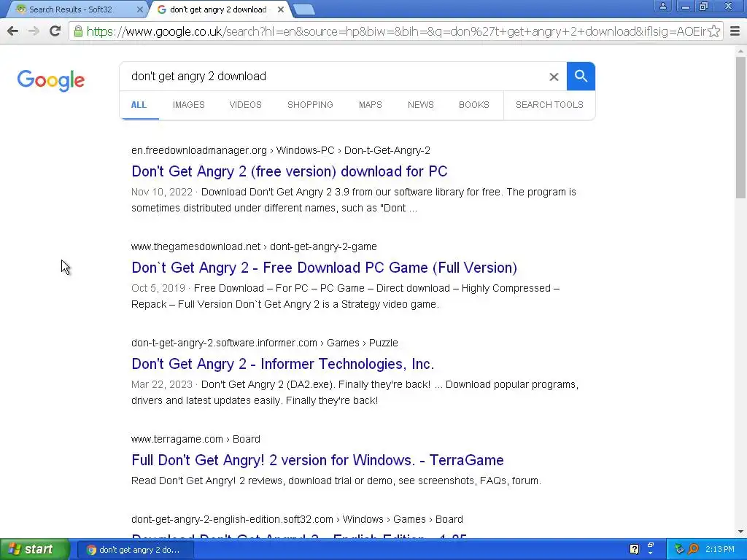
Task: Click the Mar 22, 2023 result snippet
Action: [x=355, y=392]
